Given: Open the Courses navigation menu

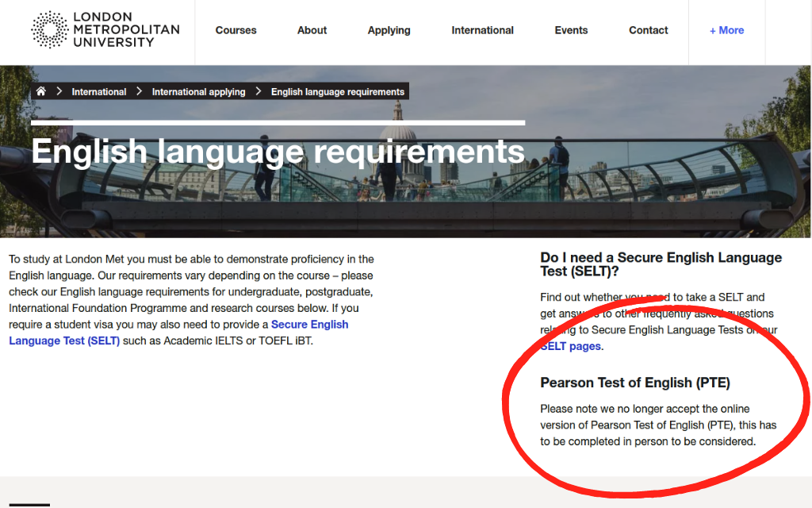Looking at the screenshot, I should tap(236, 30).
